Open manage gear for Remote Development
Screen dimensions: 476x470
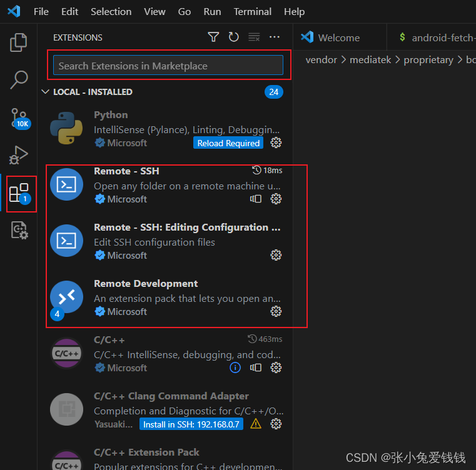[276, 311]
